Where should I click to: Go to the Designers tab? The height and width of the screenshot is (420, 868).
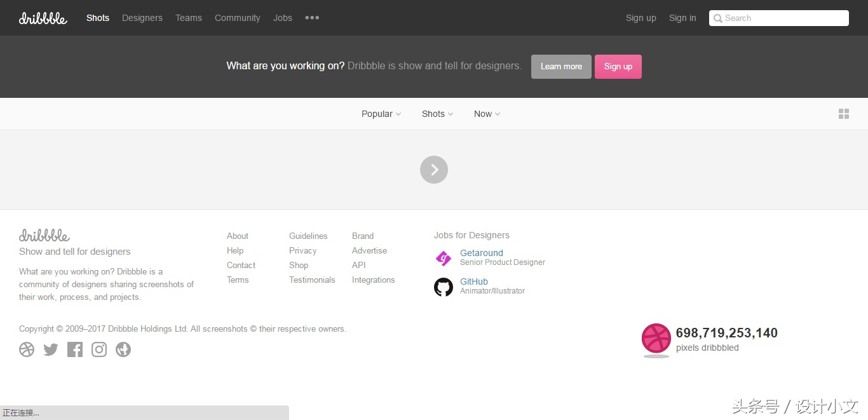click(x=142, y=18)
